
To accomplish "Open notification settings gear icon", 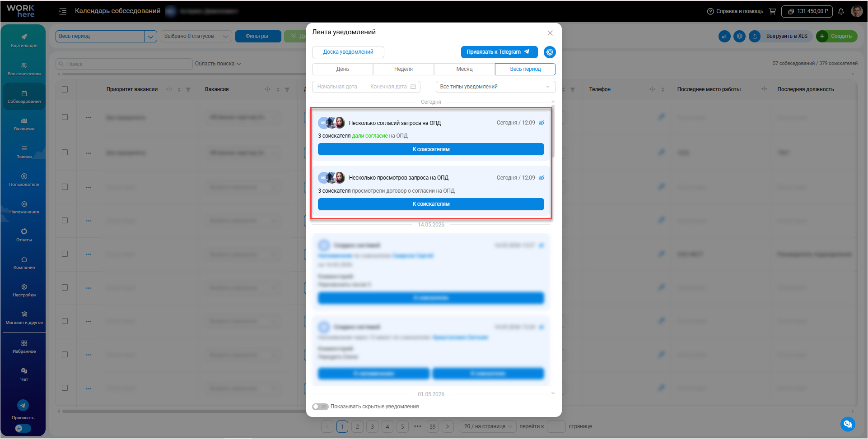I will (550, 52).
